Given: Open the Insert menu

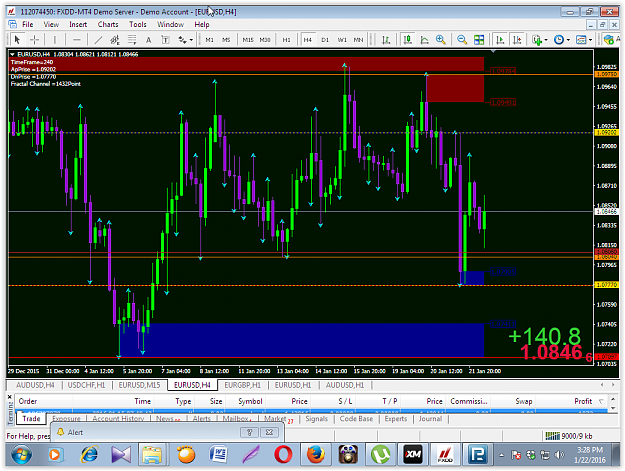Looking at the screenshot, I should coord(78,24).
